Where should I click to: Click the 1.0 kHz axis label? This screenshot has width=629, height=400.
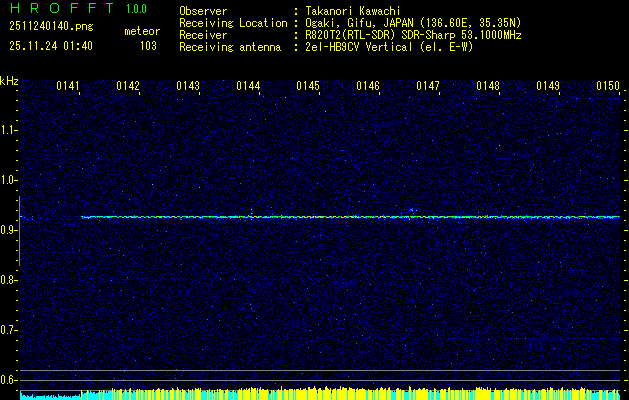[x=8, y=181]
